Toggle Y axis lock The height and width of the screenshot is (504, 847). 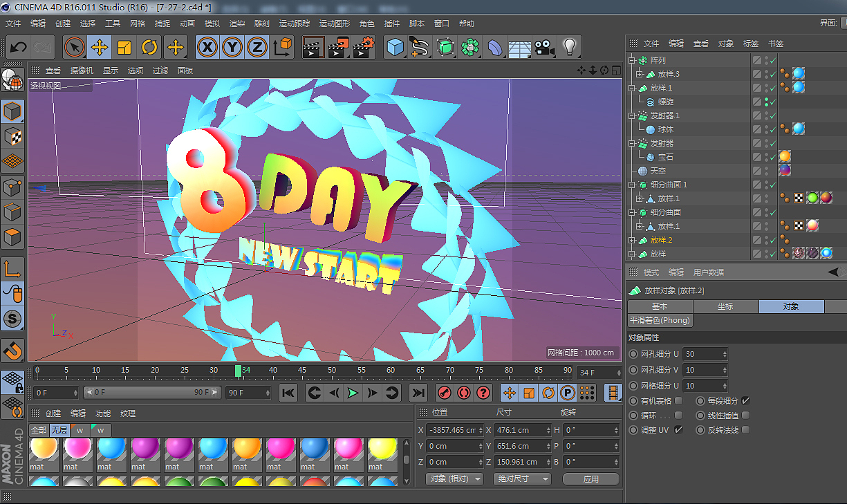232,48
